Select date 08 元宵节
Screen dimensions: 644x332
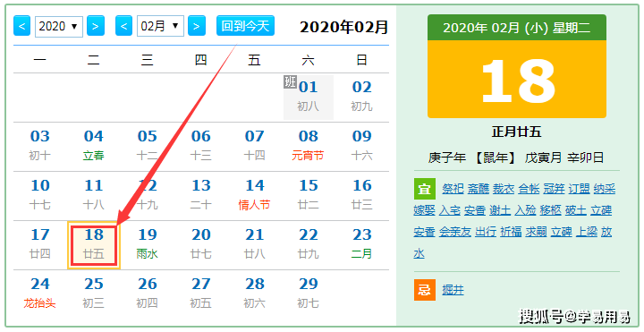[309, 146]
